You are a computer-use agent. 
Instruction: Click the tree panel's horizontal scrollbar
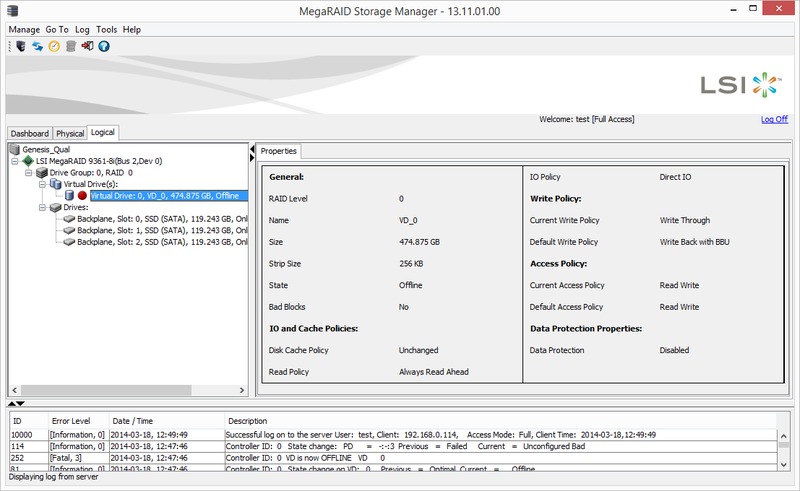[x=120, y=388]
